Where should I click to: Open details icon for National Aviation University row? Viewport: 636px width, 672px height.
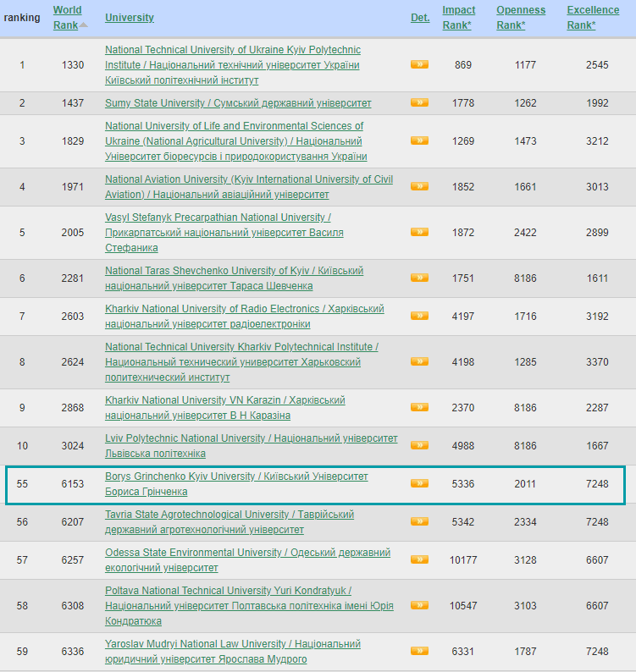418,186
